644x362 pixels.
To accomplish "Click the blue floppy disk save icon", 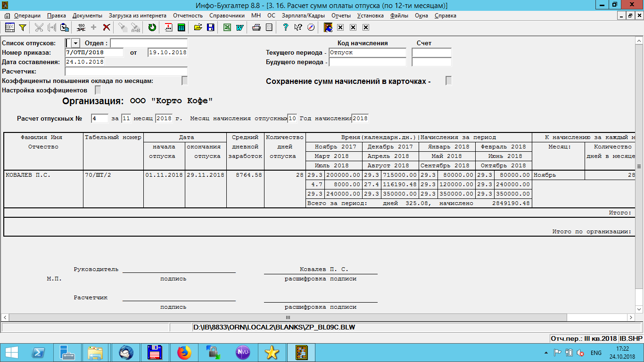I will click(x=210, y=27).
